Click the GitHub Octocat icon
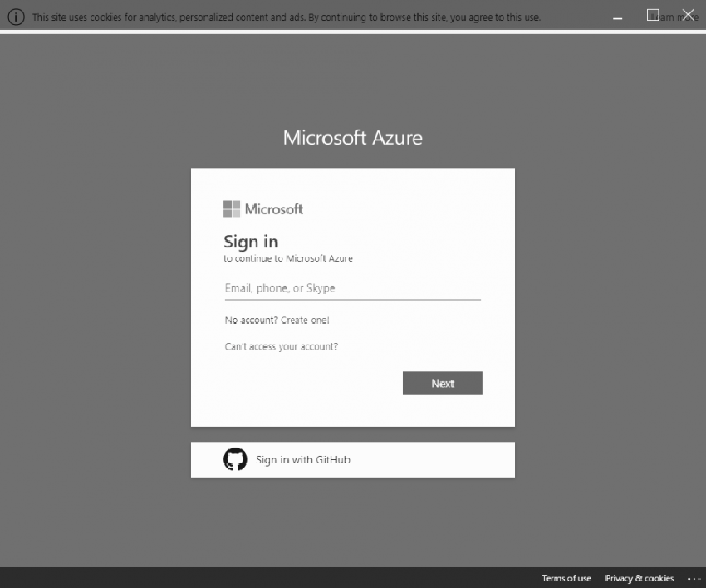The height and width of the screenshot is (588, 706). [x=236, y=458]
